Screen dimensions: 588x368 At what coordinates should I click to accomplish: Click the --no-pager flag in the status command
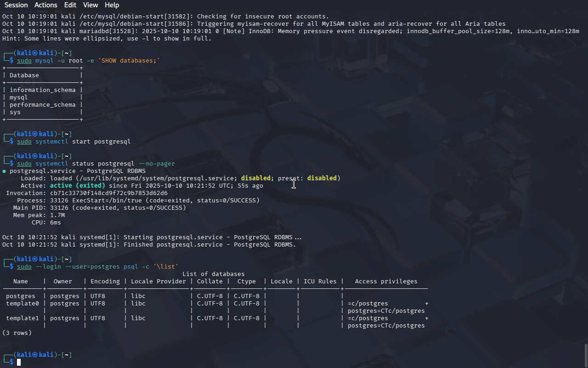click(157, 164)
